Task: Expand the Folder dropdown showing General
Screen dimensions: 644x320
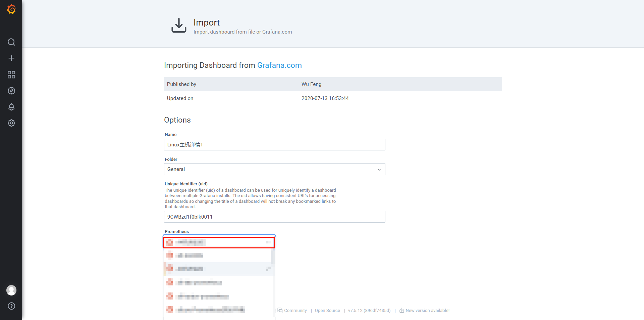Action: click(274, 169)
